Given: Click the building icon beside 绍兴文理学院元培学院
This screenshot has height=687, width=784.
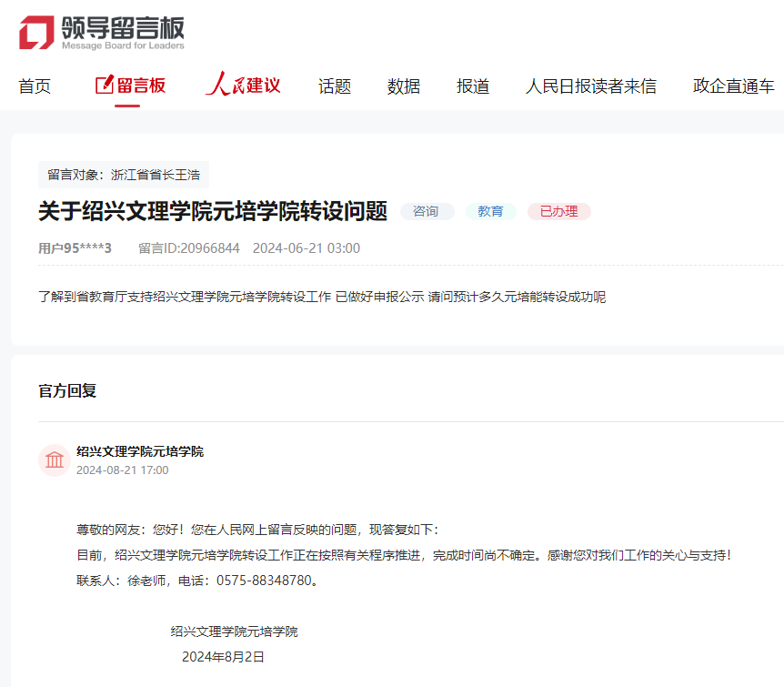Looking at the screenshot, I should 54,460.
